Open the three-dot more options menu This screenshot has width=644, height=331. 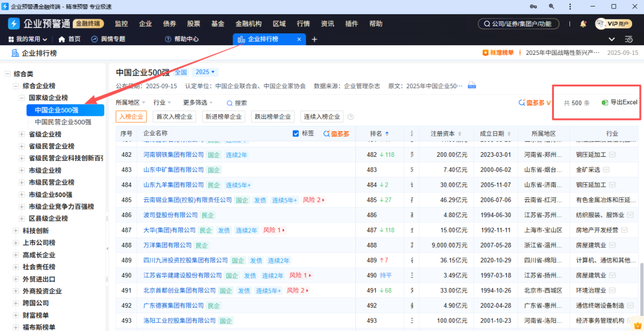[x=571, y=7]
